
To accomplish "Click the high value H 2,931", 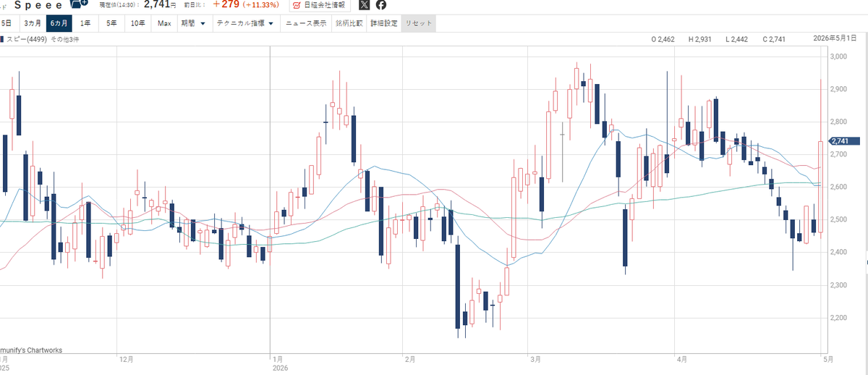I will coord(700,39).
